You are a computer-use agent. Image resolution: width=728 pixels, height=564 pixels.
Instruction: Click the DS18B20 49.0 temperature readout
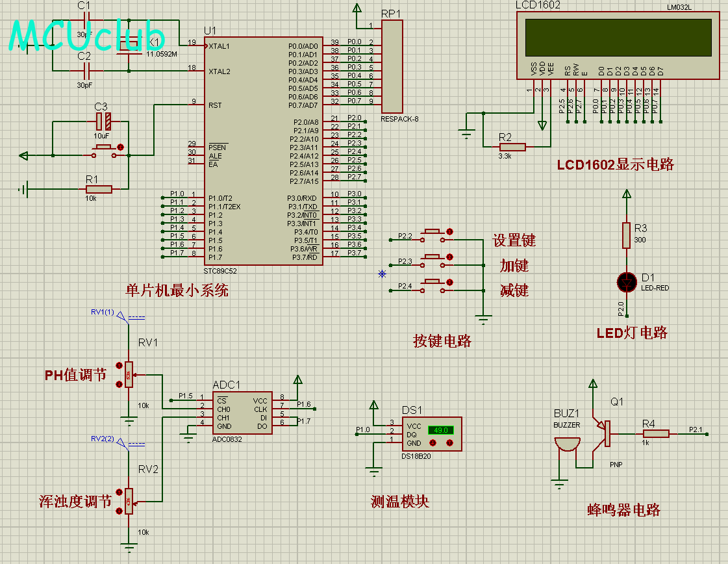point(441,429)
